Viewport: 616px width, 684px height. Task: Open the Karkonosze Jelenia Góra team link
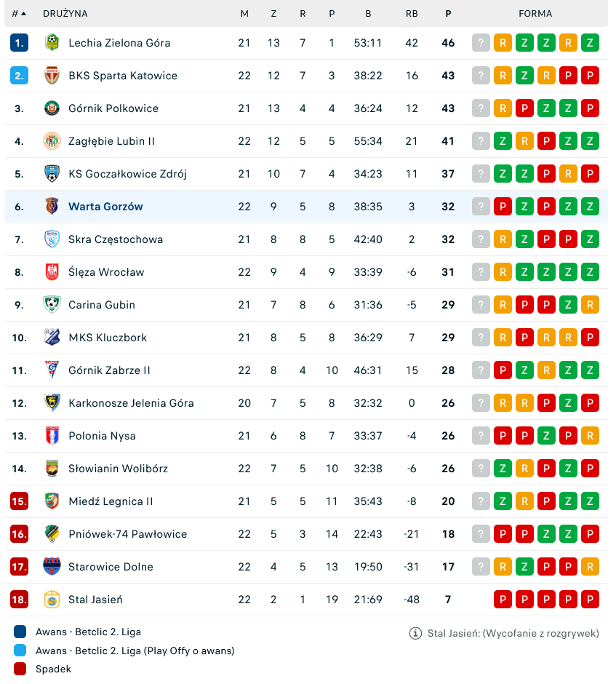pos(131,403)
